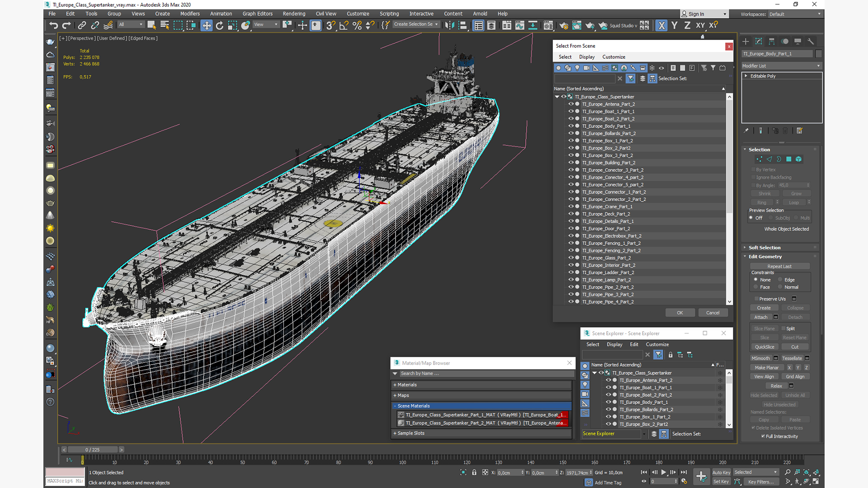868x488 pixels.
Task: Expand the Soft Selection rollout
Action: pyautogui.click(x=764, y=248)
